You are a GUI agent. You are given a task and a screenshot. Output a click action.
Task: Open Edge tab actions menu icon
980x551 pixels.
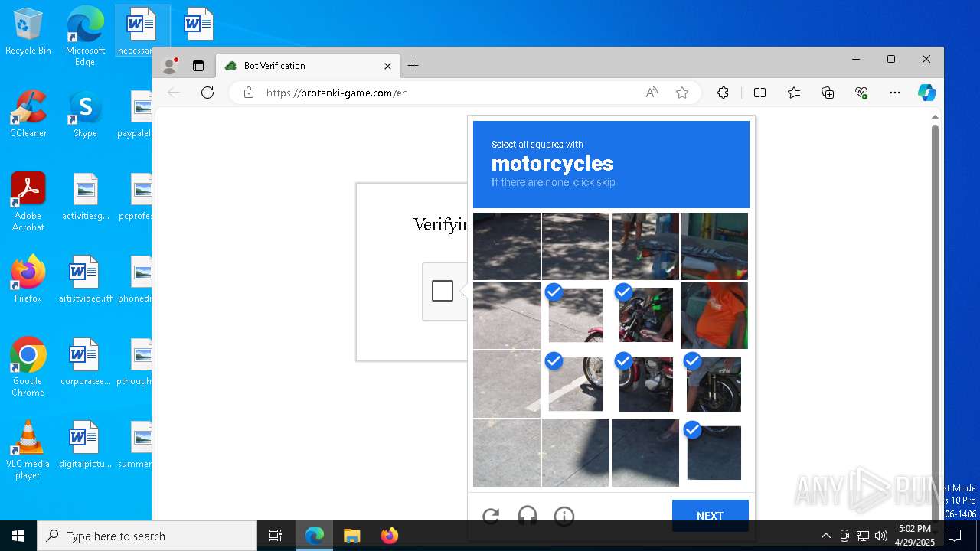click(x=198, y=66)
